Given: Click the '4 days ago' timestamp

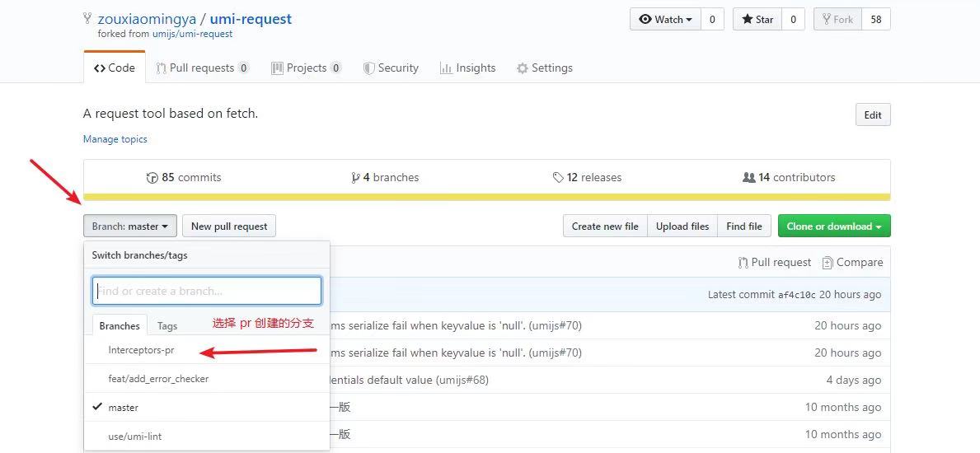Looking at the screenshot, I should (854, 380).
